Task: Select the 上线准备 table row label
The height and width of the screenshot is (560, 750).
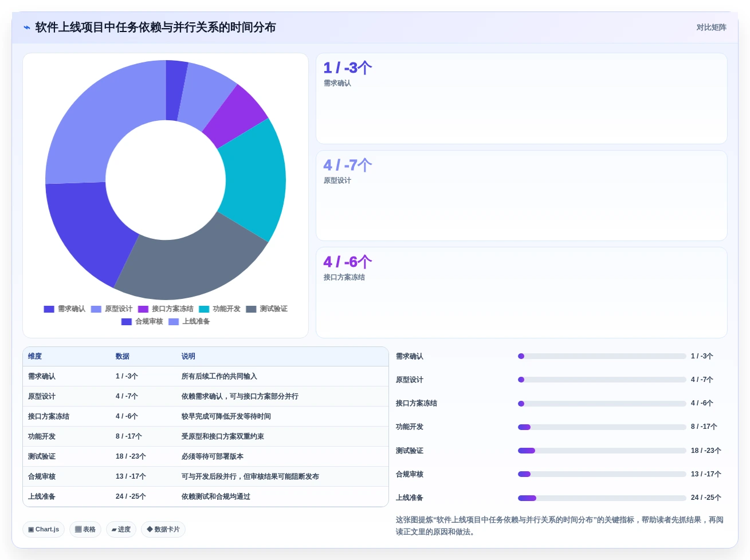Action: point(42,496)
